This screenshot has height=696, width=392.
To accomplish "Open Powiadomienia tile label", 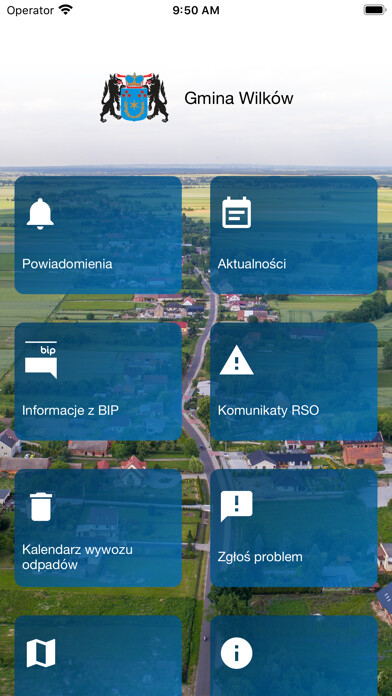I will (67, 264).
